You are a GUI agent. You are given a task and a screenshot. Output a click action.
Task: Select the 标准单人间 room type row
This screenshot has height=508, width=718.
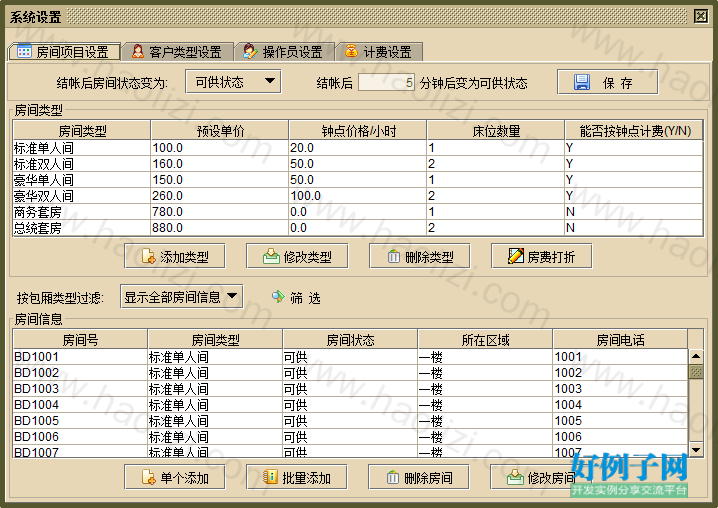coord(358,147)
